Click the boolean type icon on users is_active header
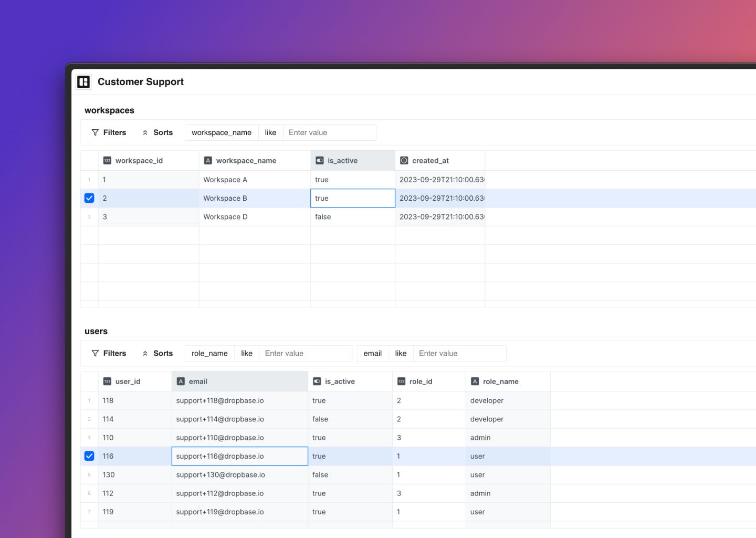756x538 pixels. click(317, 381)
